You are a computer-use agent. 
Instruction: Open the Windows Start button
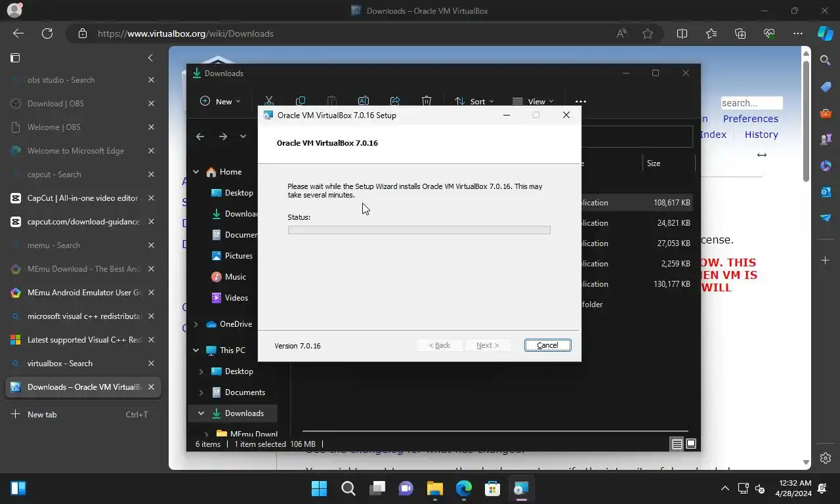tap(319, 488)
